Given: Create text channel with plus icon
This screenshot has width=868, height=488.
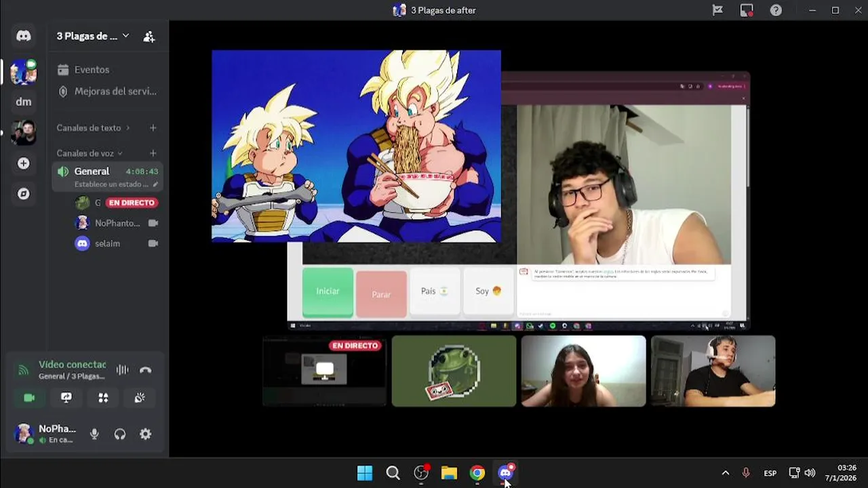Looking at the screenshot, I should pyautogui.click(x=153, y=127).
